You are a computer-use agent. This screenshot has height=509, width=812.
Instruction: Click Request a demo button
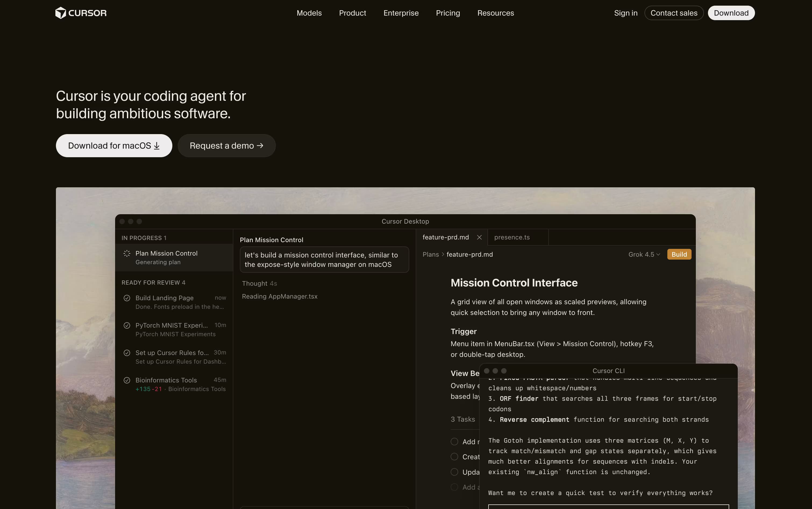(226, 145)
